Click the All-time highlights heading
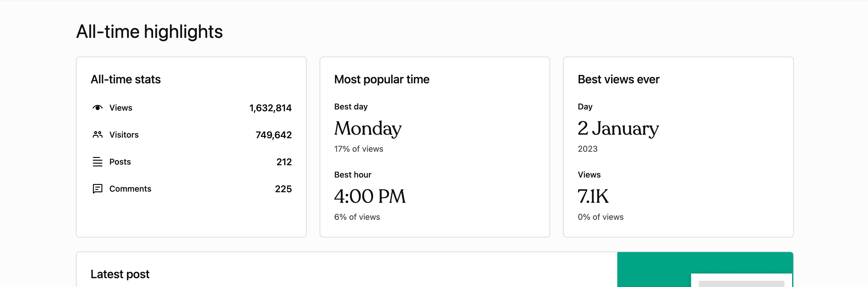This screenshot has height=287, width=868. [x=149, y=31]
